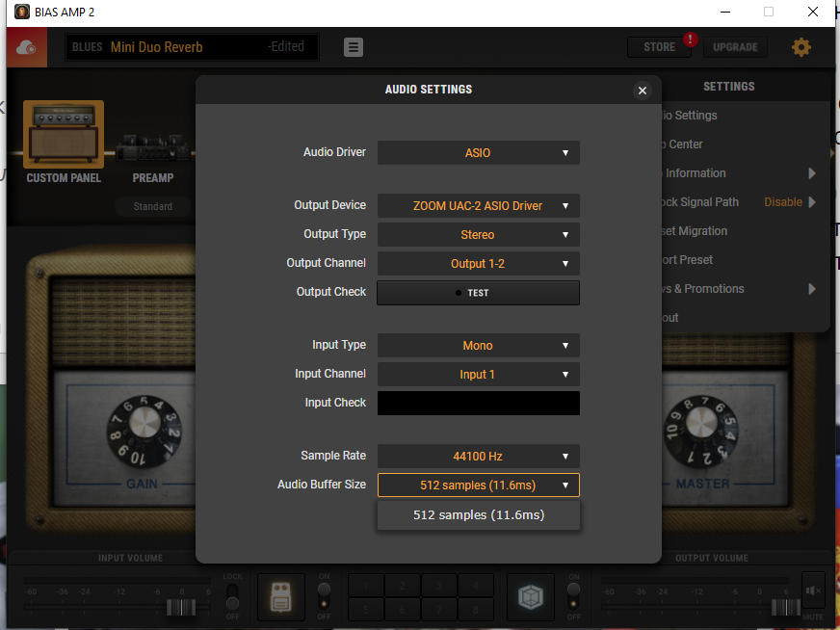Maximize the BIAS AMP 2 window

pyautogui.click(x=769, y=12)
